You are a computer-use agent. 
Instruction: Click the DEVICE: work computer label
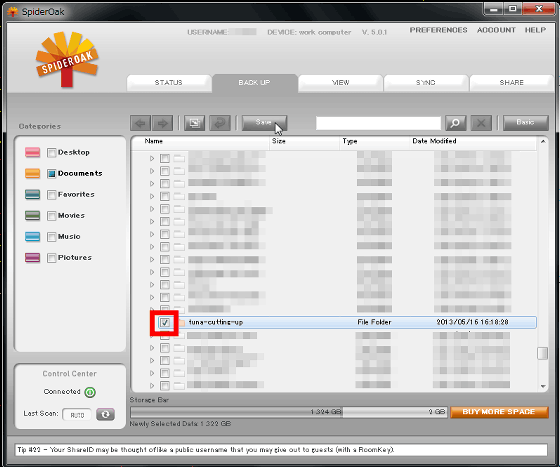pos(309,32)
